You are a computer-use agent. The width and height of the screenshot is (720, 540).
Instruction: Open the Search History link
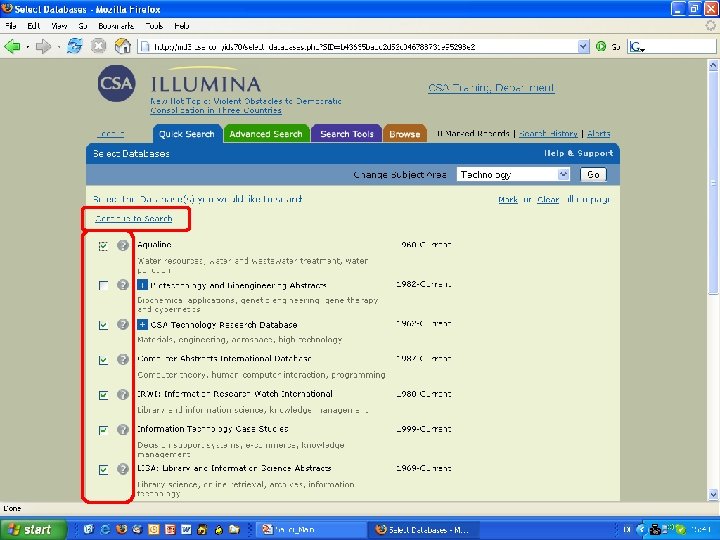coord(548,134)
